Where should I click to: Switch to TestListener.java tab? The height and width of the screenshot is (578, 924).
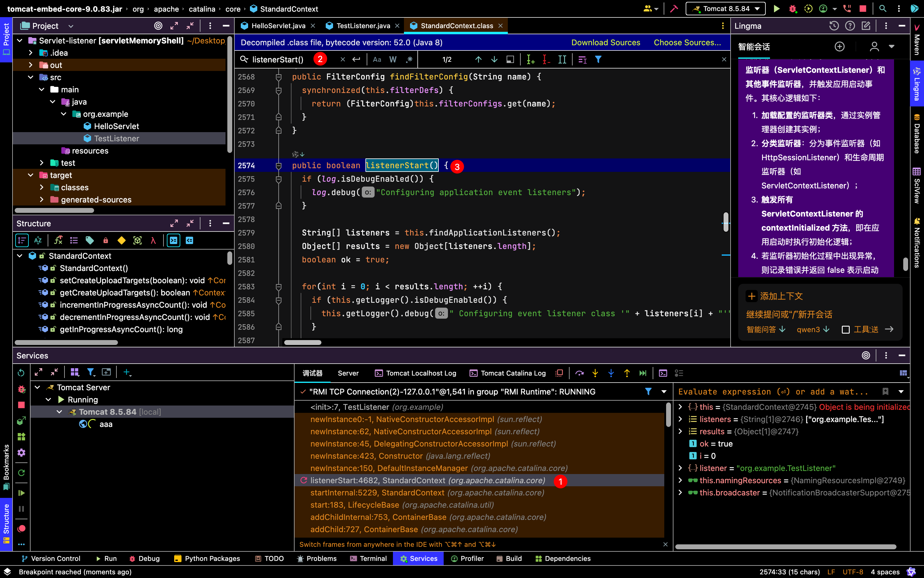pos(363,26)
